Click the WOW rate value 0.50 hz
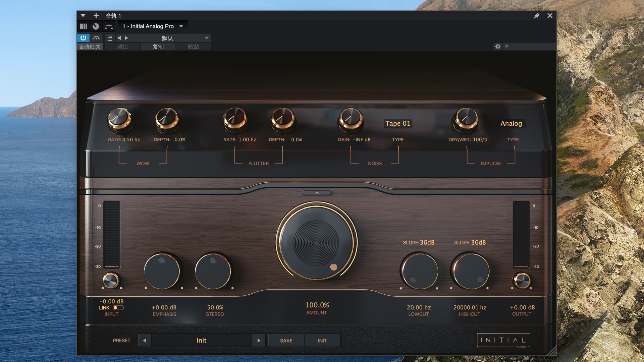Screen dimensions: 644x362 pos(131,139)
